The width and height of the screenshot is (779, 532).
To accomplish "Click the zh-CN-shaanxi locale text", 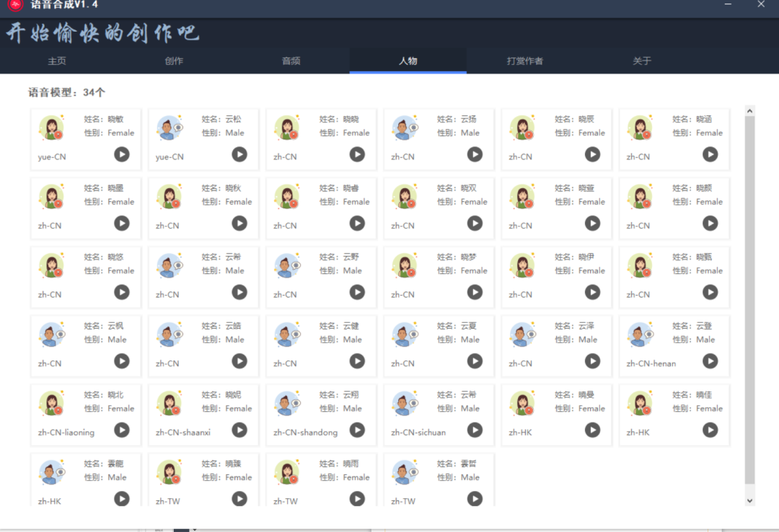I will click(182, 433).
